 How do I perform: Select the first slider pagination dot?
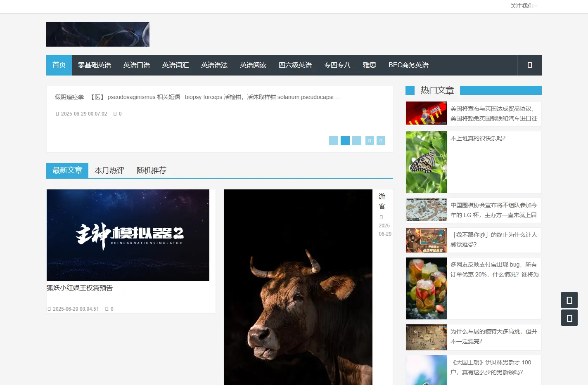coord(334,141)
